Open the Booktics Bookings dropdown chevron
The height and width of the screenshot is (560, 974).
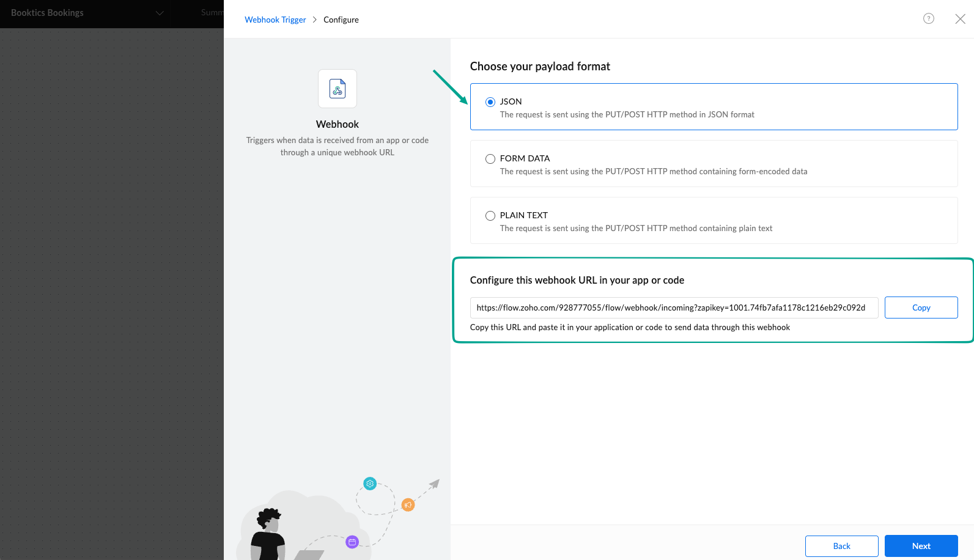160,13
